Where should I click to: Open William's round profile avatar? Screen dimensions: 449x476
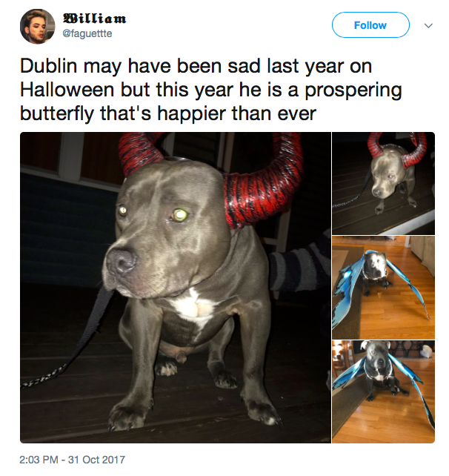[x=38, y=26]
